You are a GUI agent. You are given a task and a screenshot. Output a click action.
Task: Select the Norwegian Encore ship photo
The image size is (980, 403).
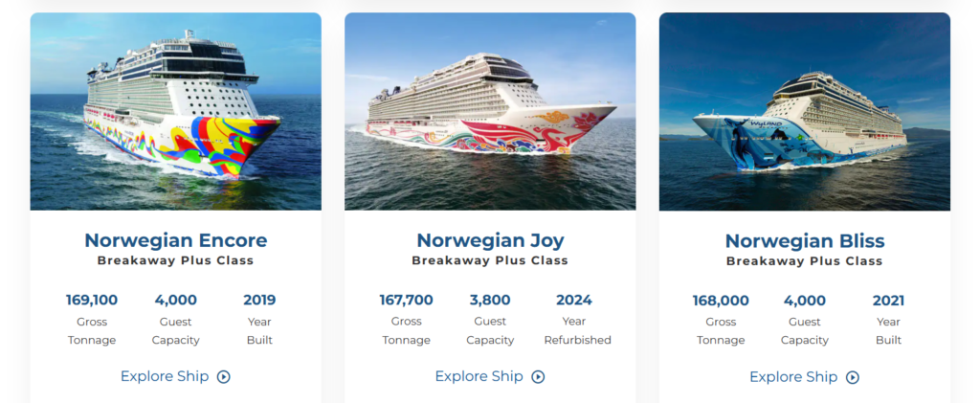pyautogui.click(x=175, y=111)
